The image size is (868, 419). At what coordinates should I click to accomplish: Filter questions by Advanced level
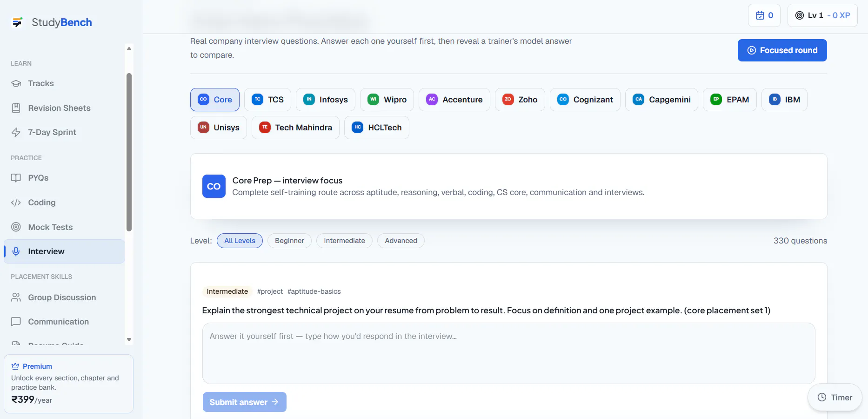[401, 241]
